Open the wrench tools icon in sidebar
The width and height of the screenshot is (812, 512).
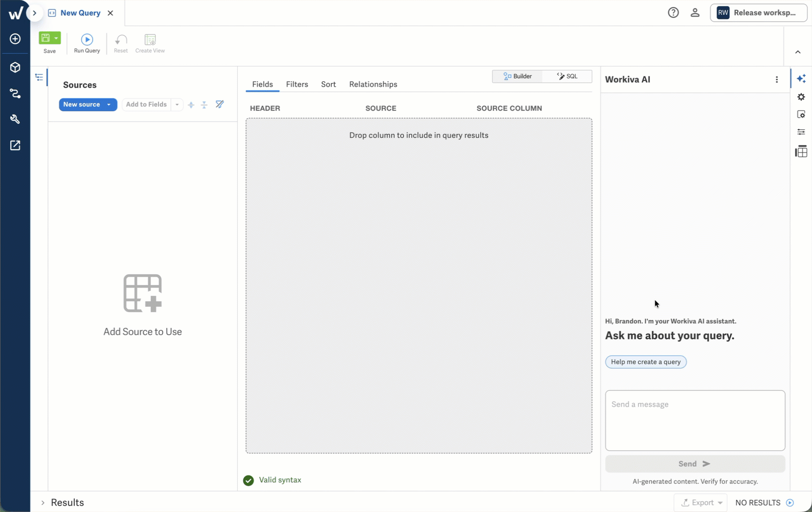(15, 119)
